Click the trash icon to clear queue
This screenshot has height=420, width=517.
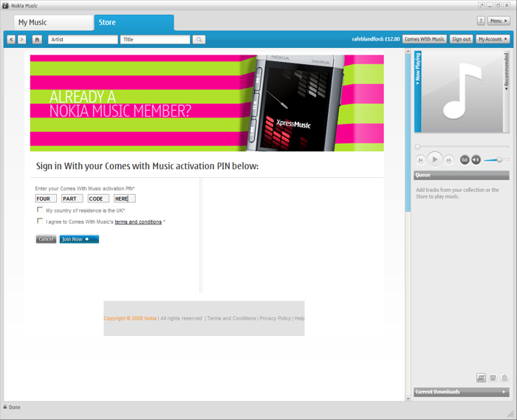504,378
